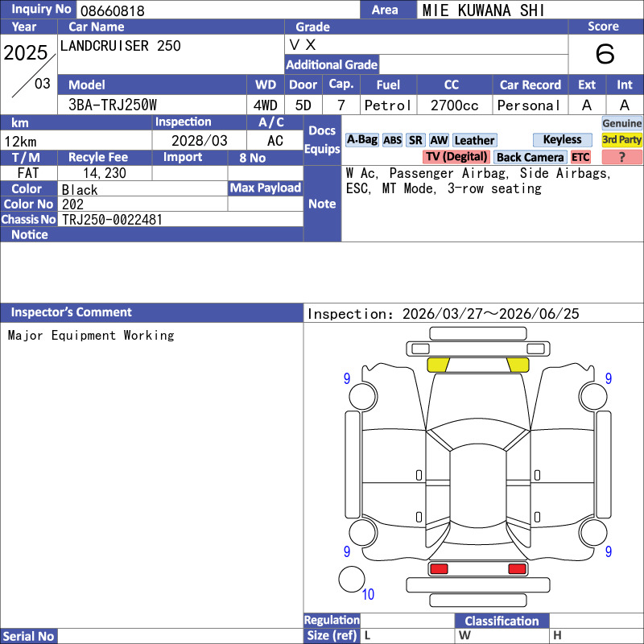Click the Genuine legend label
The width and height of the screenshot is (644, 644).
click(x=622, y=123)
